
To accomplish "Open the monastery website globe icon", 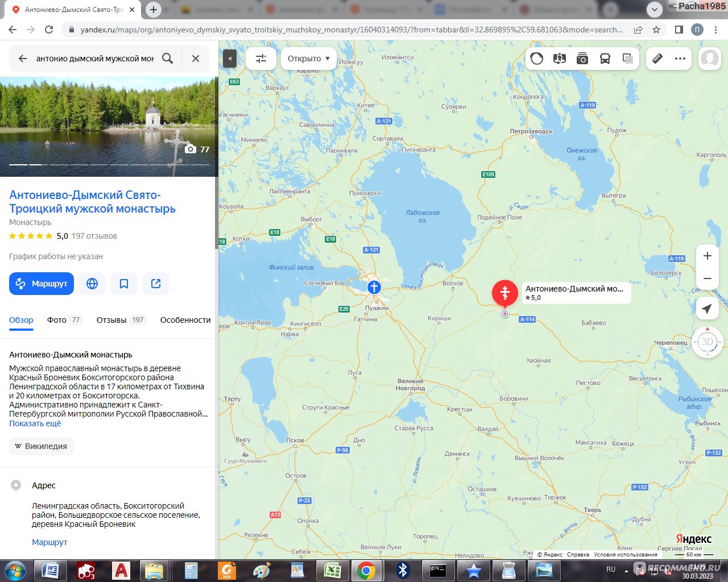I will [x=92, y=284].
